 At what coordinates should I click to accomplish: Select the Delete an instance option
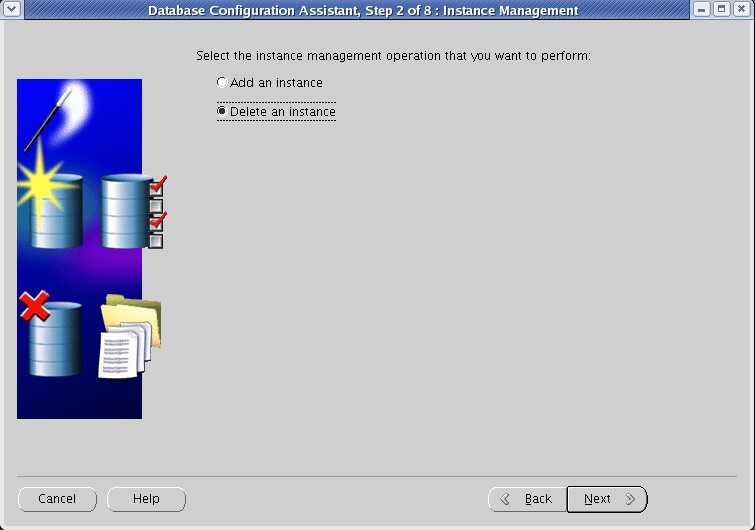(276, 112)
